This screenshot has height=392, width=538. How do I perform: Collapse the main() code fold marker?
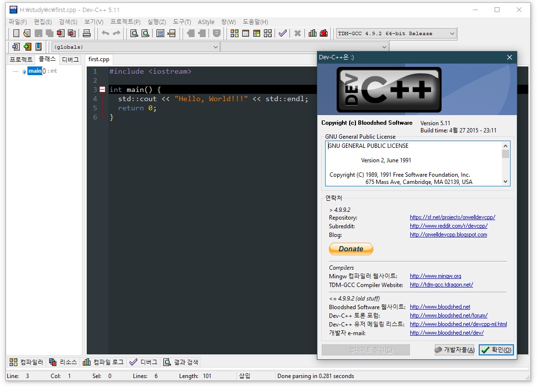(x=102, y=90)
